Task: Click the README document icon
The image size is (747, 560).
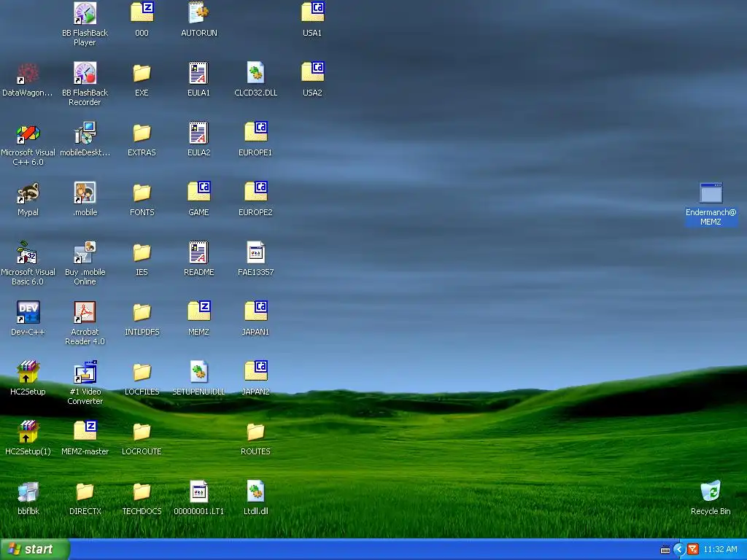Action: tap(198, 252)
